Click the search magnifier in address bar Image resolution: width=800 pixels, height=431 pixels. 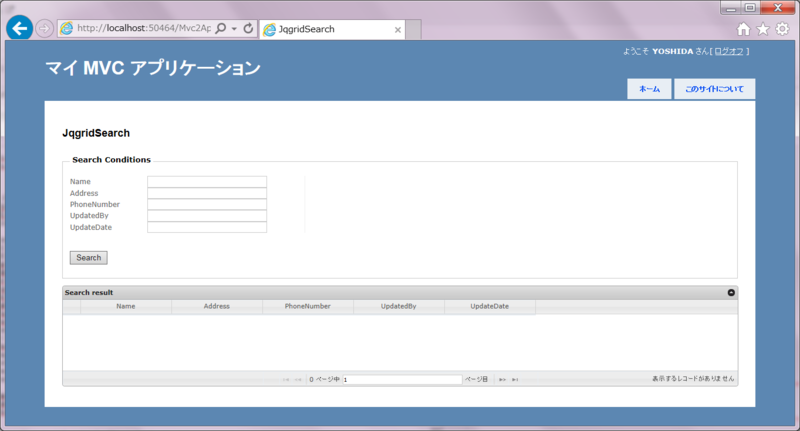(220, 29)
